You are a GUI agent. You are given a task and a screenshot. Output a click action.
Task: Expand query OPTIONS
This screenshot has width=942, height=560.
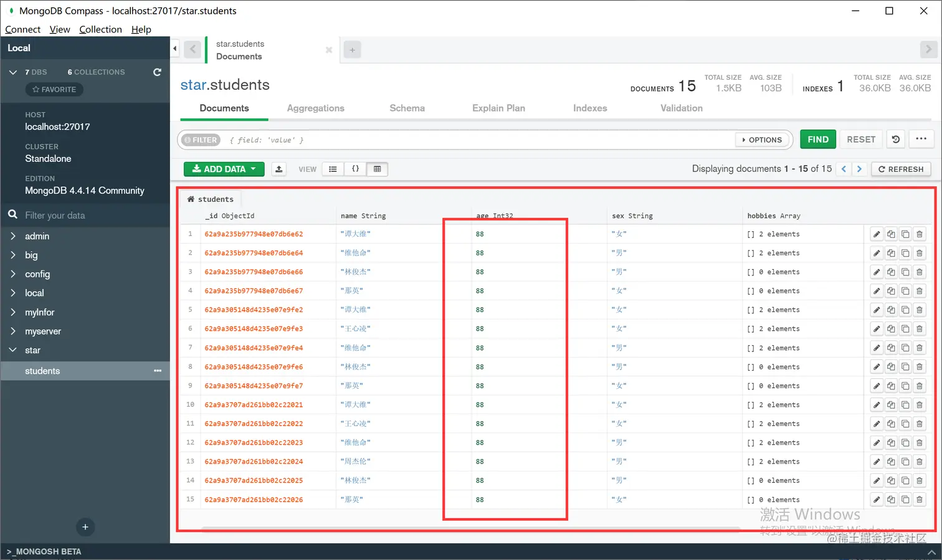tap(763, 140)
